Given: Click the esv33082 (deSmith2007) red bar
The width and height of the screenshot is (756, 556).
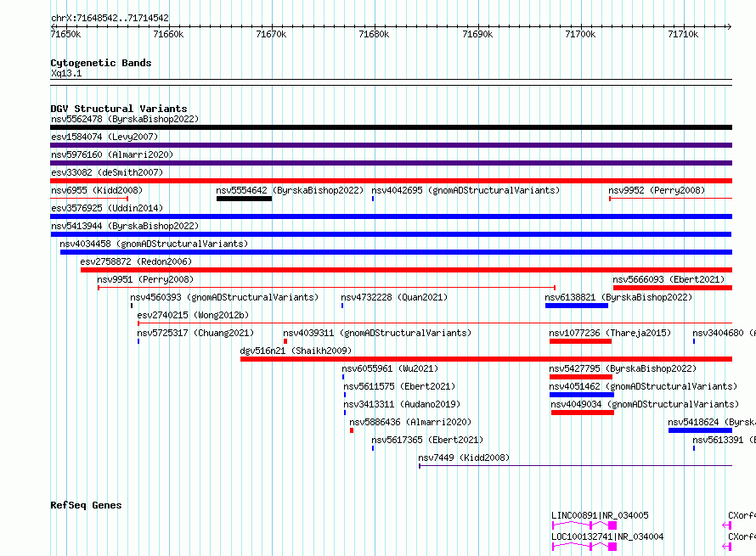Looking at the screenshot, I should coord(391,181).
